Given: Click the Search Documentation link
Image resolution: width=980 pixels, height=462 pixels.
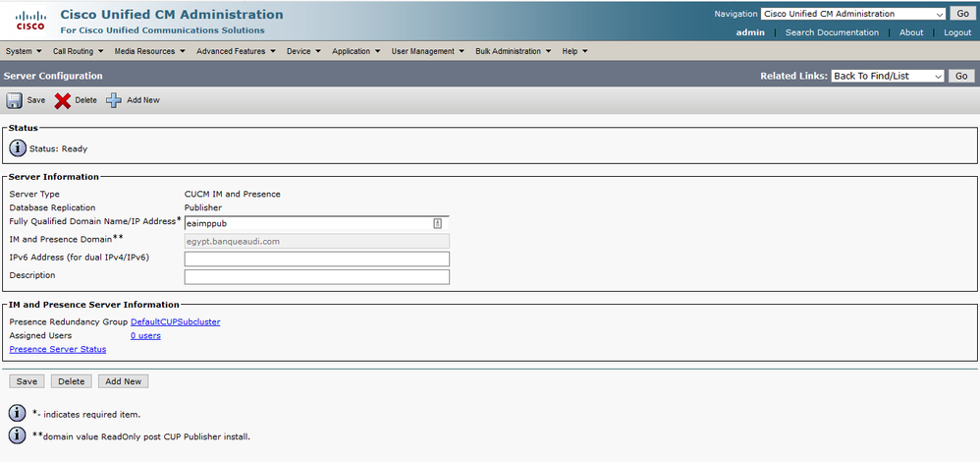Looking at the screenshot, I should (x=832, y=32).
